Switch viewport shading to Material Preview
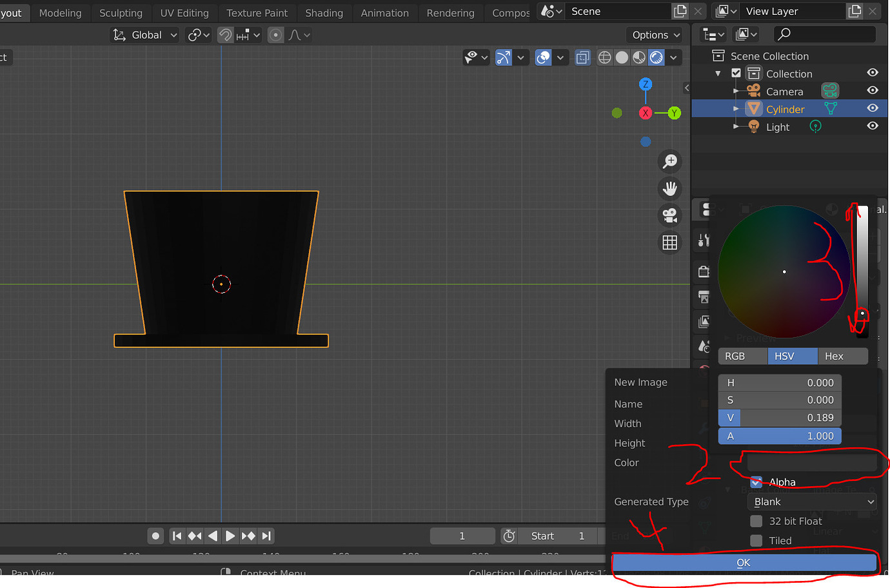The image size is (890, 588). coord(638,57)
